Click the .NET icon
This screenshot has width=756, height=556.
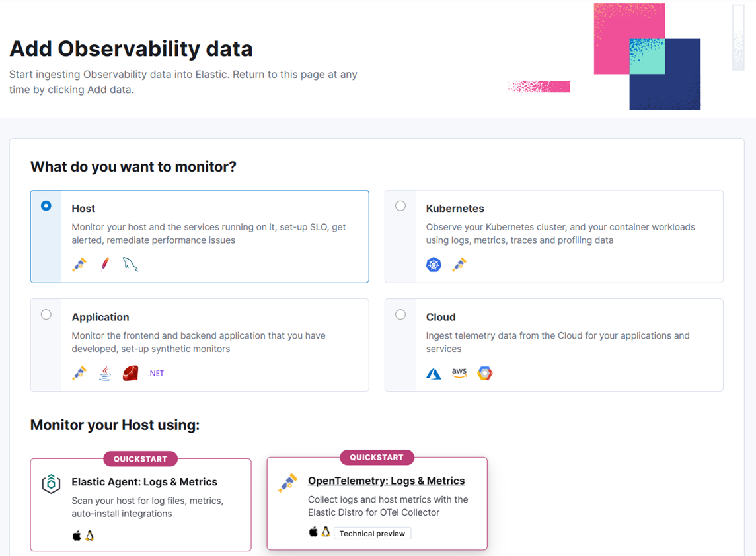click(x=156, y=374)
